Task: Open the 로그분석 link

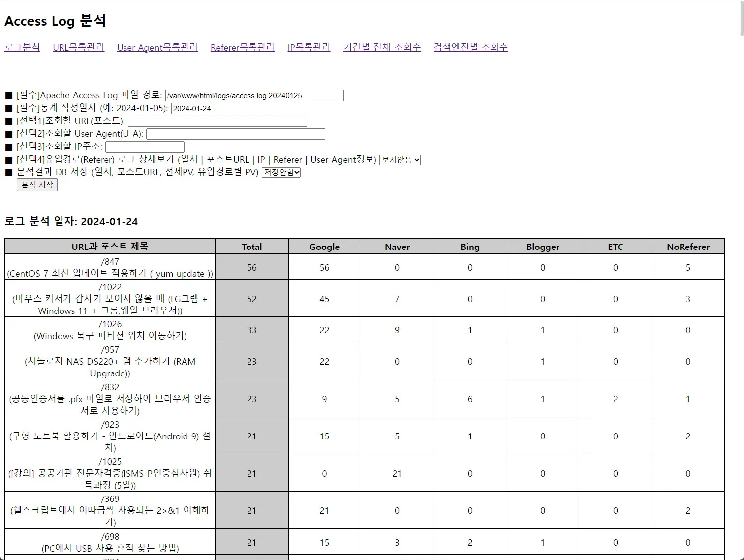Action: [x=22, y=47]
